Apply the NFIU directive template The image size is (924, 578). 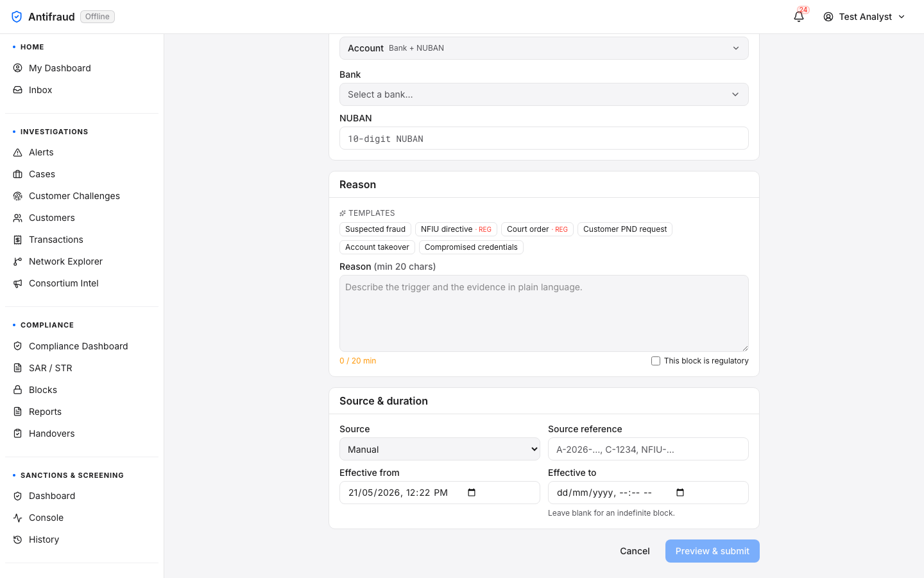click(x=456, y=229)
